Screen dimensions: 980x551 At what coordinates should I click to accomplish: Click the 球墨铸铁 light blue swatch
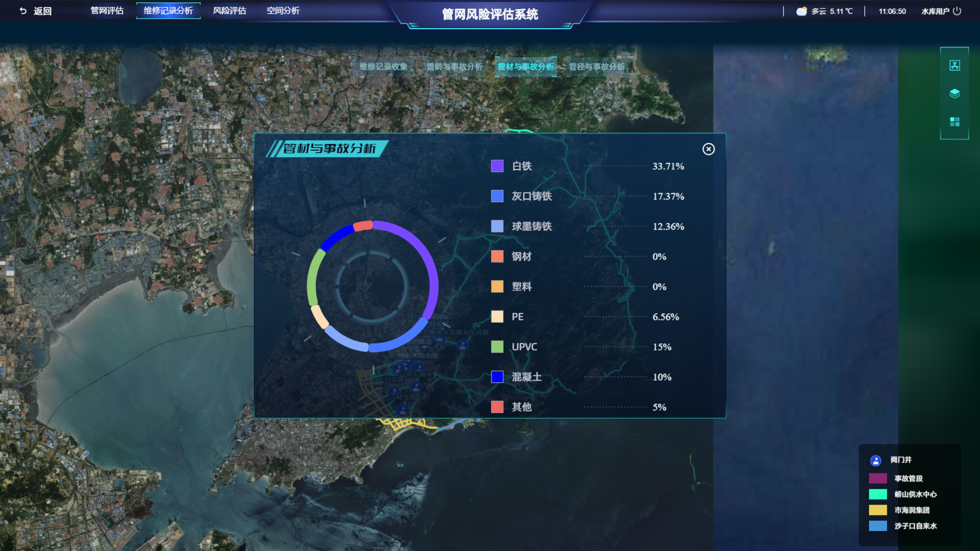(497, 226)
